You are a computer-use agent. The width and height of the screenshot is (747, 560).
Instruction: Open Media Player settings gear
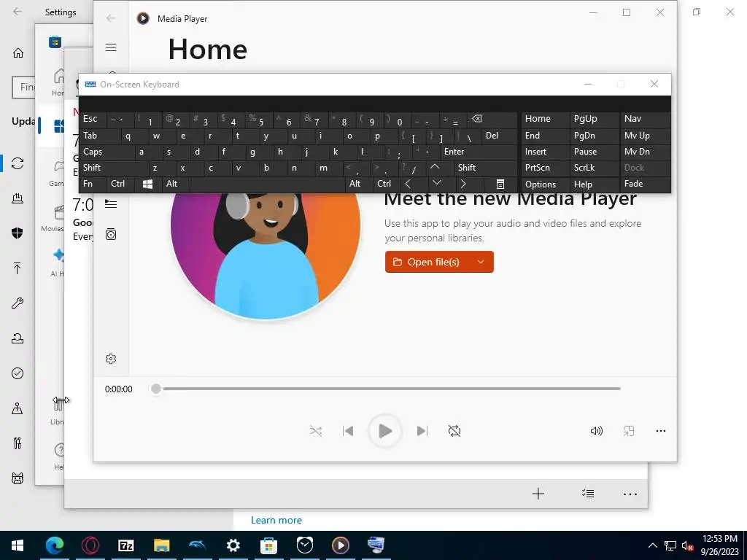(111, 359)
